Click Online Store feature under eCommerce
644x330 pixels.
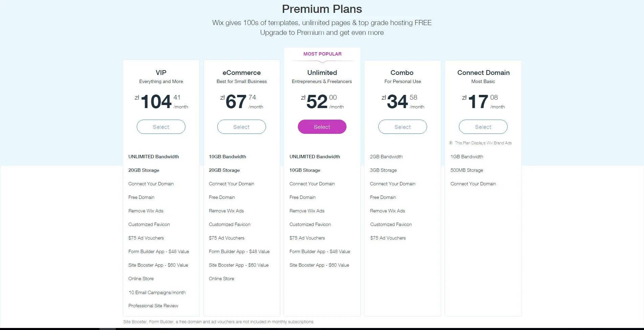(x=222, y=279)
